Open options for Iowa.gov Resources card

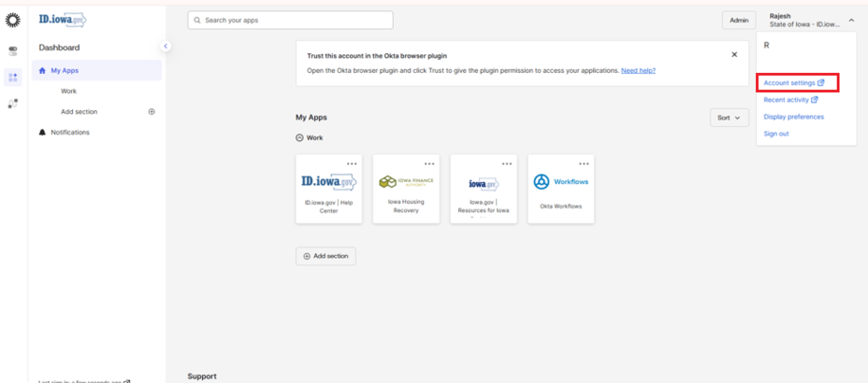point(508,164)
